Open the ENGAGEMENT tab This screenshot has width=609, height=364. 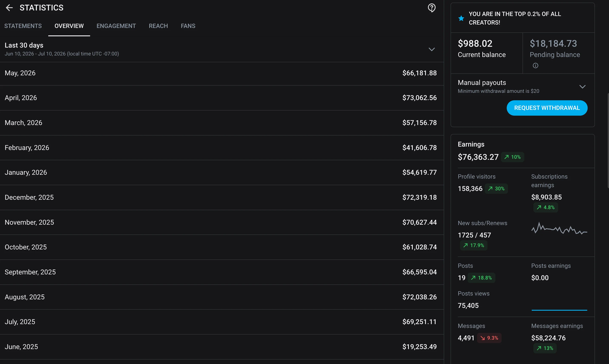click(x=116, y=26)
